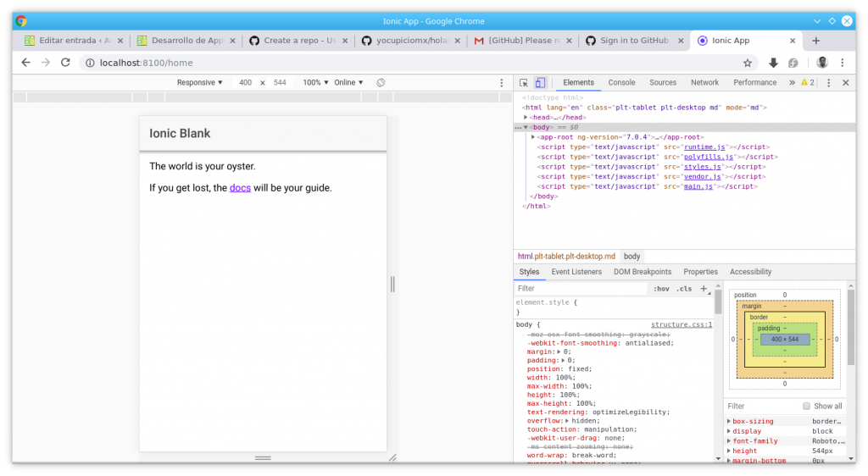Open the Properties pane

pyautogui.click(x=700, y=272)
